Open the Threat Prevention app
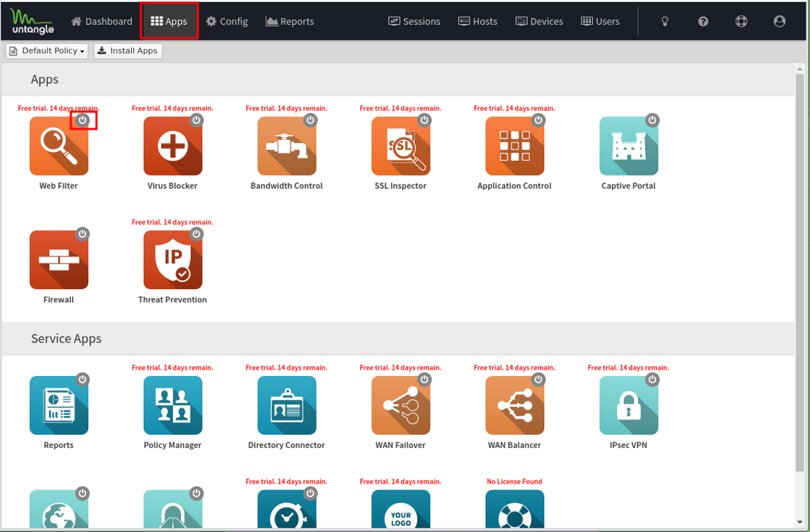The image size is (810, 532). click(173, 259)
